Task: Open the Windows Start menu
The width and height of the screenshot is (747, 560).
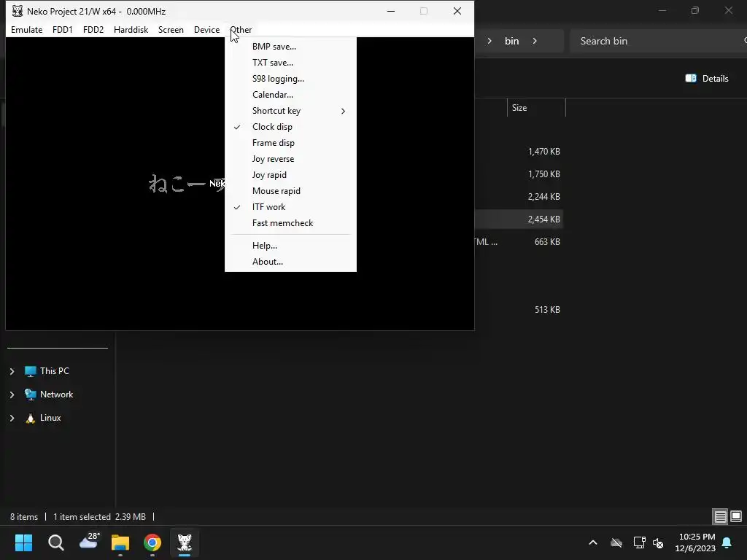Action: click(x=23, y=542)
